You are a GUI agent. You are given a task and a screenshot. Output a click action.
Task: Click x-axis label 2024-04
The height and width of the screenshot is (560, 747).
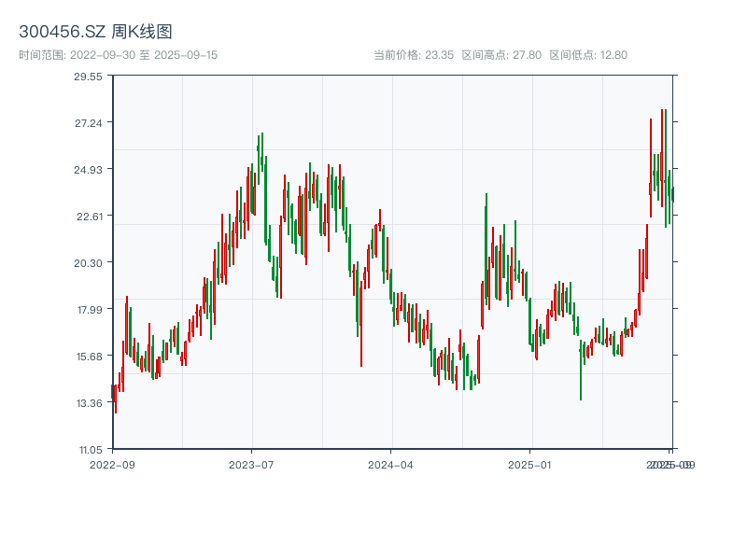point(390,465)
